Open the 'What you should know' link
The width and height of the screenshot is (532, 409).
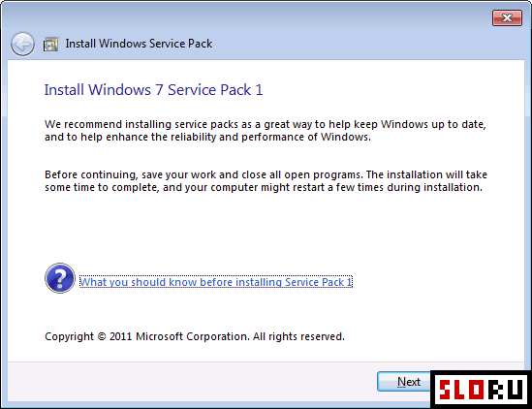pyautogui.click(x=216, y=282)
